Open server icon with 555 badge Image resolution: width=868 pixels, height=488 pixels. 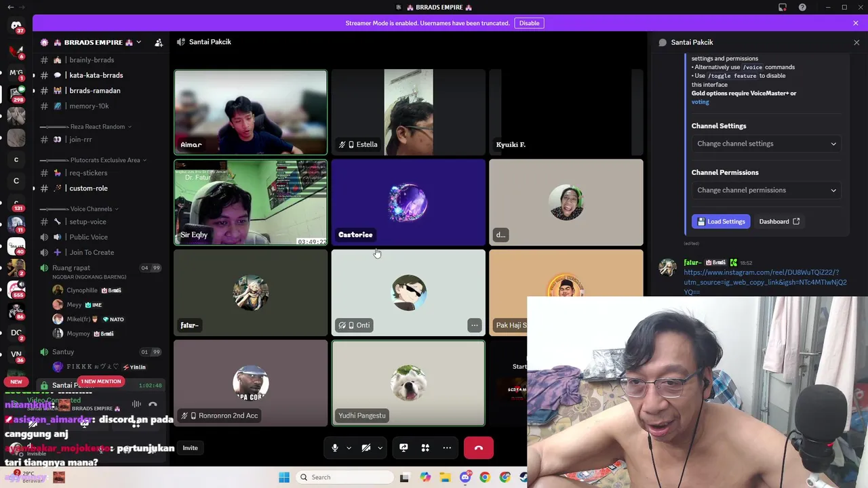click(x=16, y=289)
